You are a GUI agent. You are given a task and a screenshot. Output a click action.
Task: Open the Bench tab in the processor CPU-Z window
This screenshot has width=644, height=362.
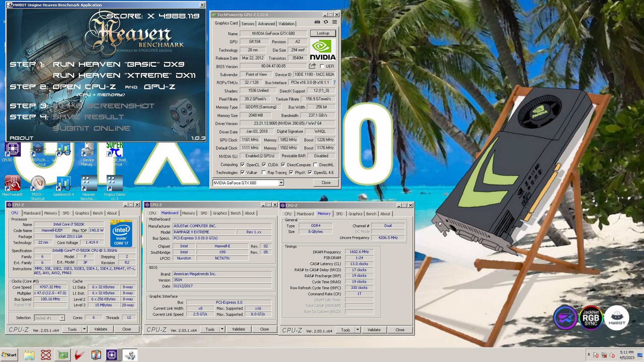(98, 213)
